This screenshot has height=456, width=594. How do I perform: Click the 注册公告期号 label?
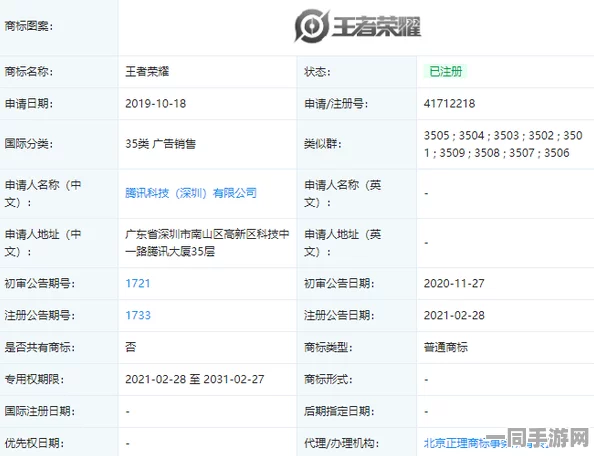tap(39, 315)
